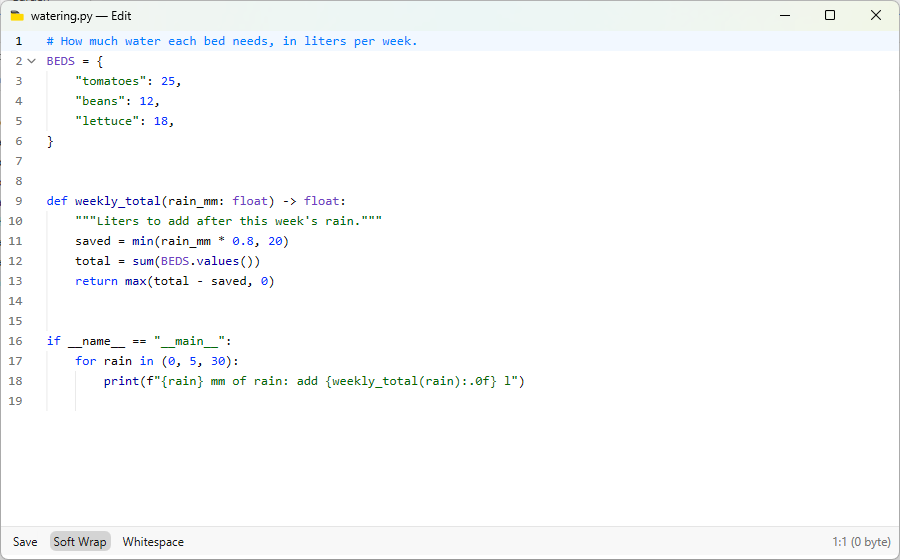Image resolution: width=900 pixels, height=560 pixels.
Task: Click the return keyword on line 13
Action: [96, 281]
